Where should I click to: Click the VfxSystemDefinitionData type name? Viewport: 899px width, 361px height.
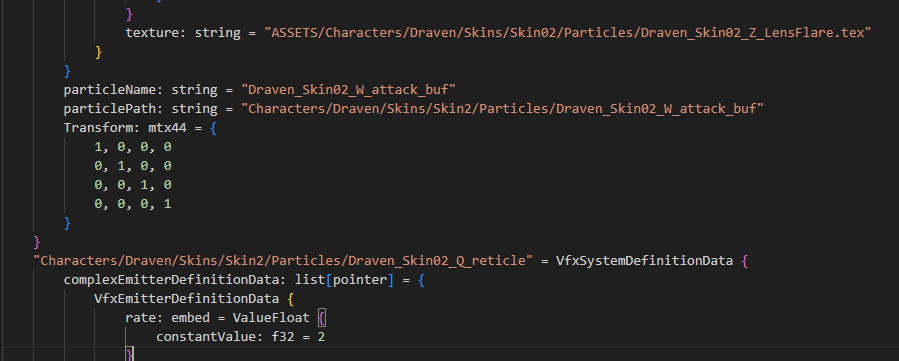[x=644, y=261]
